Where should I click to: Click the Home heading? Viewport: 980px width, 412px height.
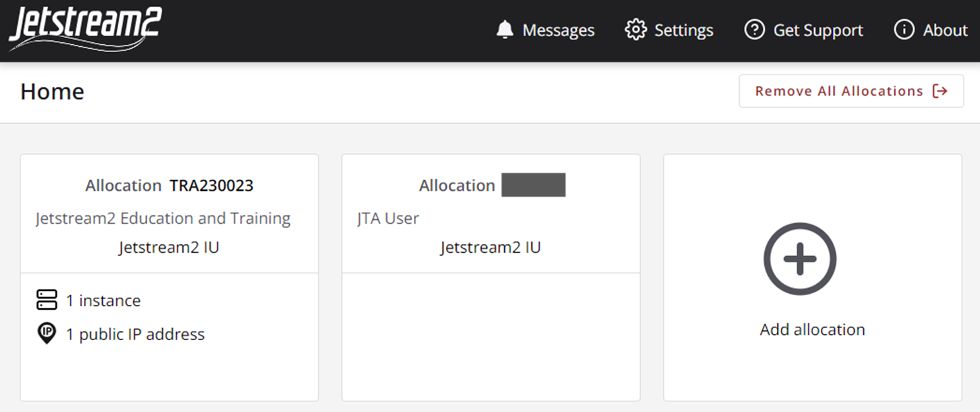coord(52,91)
